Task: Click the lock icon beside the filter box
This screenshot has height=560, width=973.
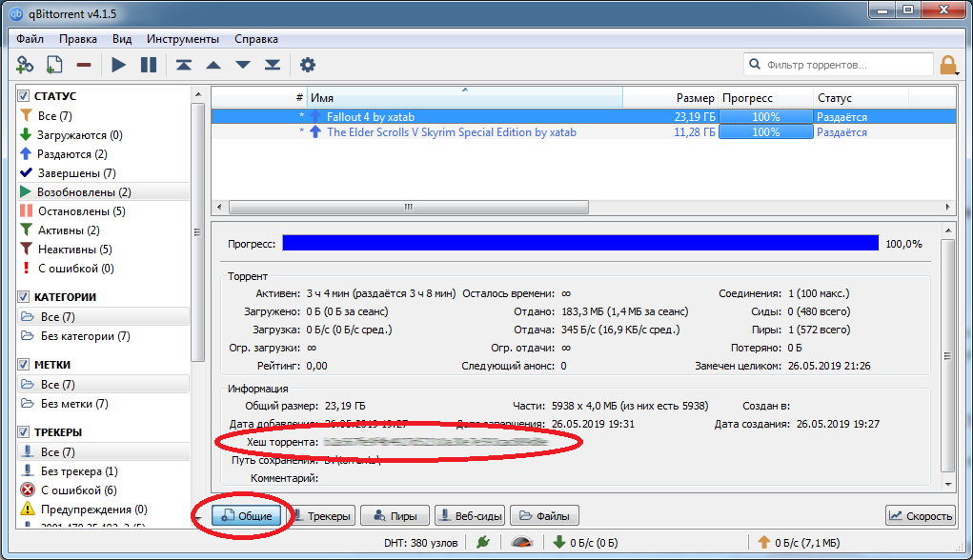Action: pos(948,65)
